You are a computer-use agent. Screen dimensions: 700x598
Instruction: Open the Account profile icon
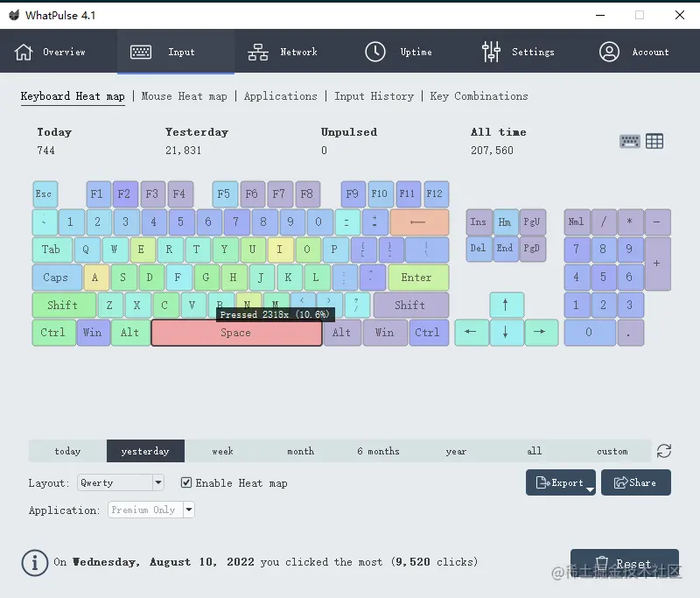point(609,52)
